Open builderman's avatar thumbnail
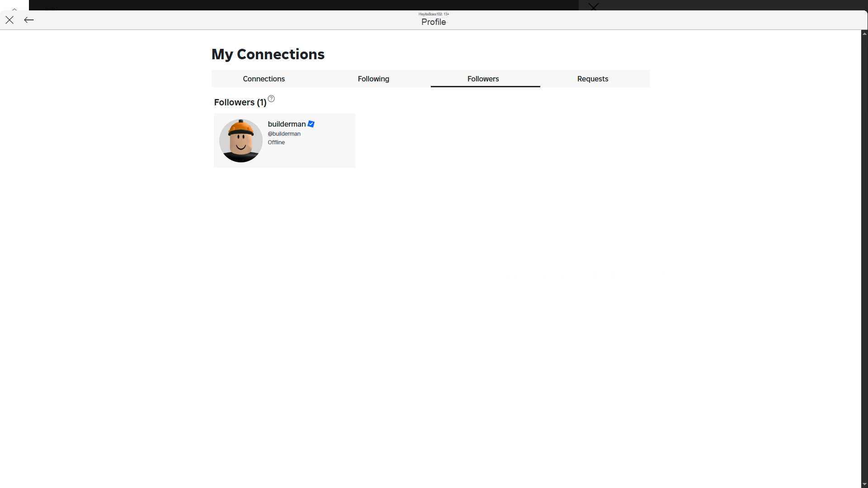The width and height of the screenshot is (868, 488). pyautogui.click(x=241, y=141)
